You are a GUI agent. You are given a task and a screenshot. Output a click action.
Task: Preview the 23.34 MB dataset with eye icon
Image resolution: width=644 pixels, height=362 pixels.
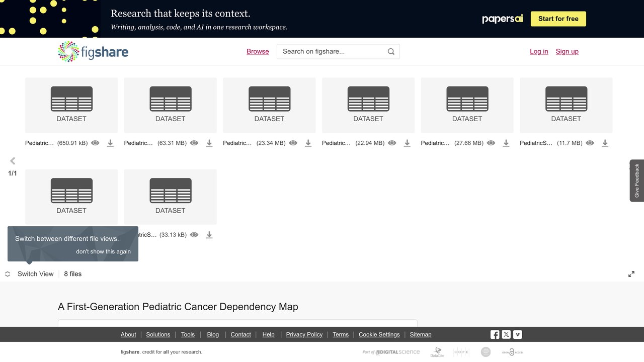pos(293,143)
